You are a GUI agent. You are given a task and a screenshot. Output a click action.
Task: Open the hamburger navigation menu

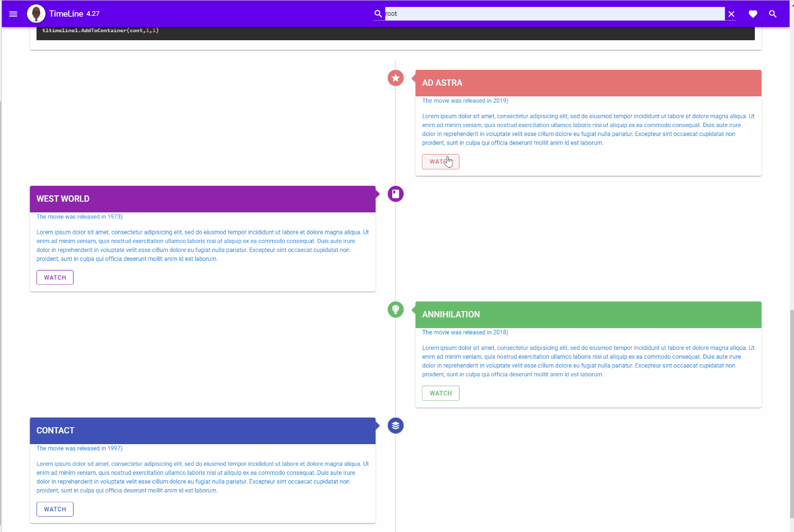[13, 14]
